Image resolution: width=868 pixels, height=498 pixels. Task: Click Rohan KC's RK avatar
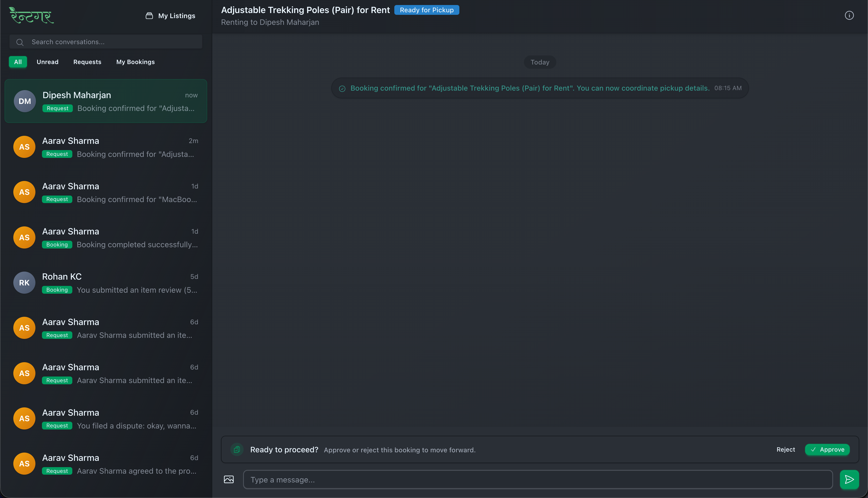click(x=24, y=283)
